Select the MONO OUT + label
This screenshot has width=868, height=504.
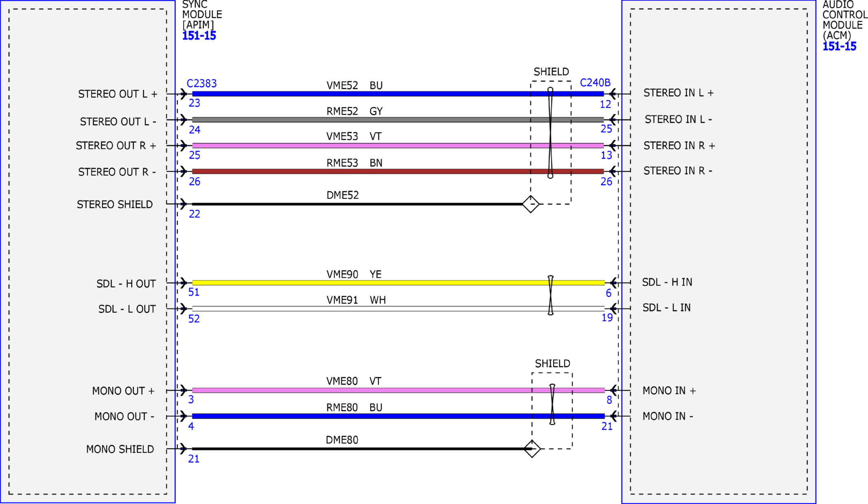click(x=123, y=391)
